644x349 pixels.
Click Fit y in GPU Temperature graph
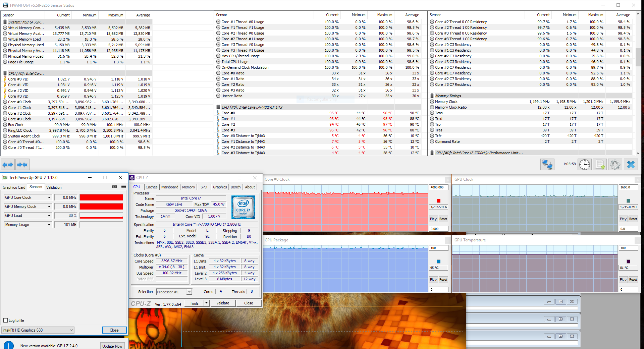coord(623,280)
